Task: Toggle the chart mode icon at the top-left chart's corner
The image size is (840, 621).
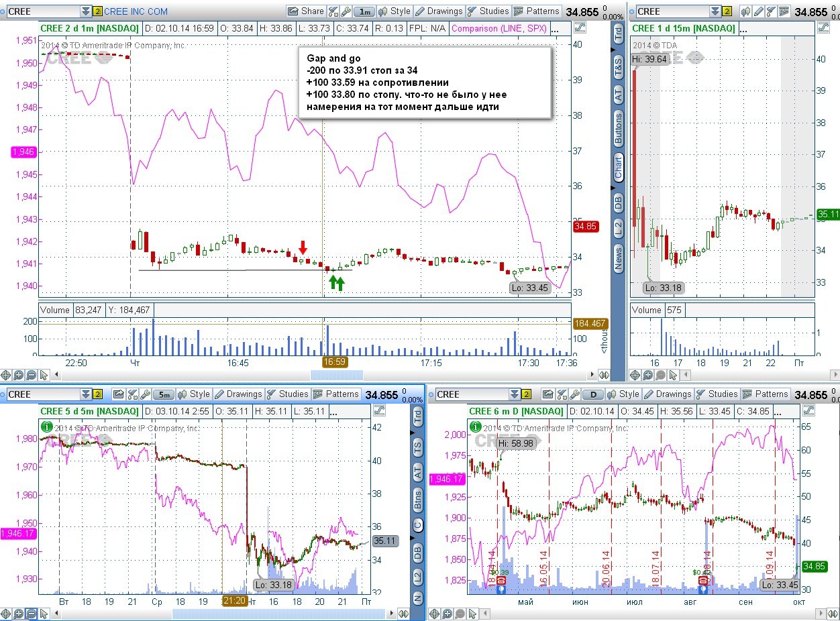Action: [x=581, y=27]
